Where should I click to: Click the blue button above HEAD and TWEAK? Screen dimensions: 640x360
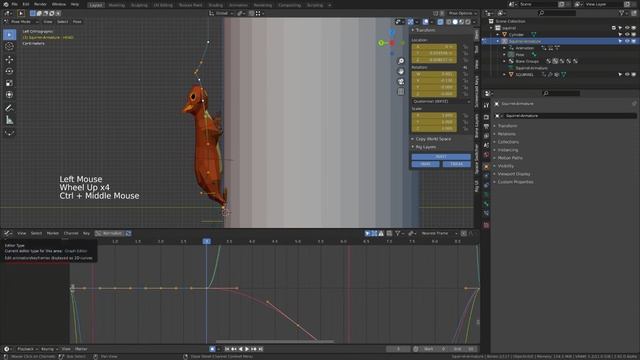[x=441, y=157]
